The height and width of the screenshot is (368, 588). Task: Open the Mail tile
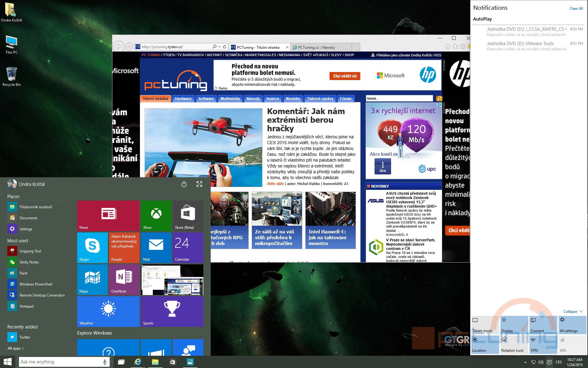[x=156, y=247]
